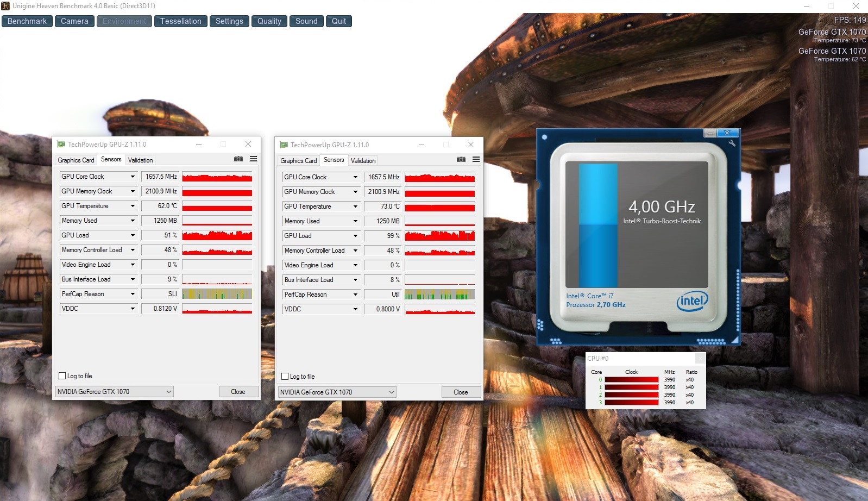This screenshot has height=501, width=868.
Task: Switch to Graphics Card tab in 73 °C GPU-Z window
Action: [299, 161]
